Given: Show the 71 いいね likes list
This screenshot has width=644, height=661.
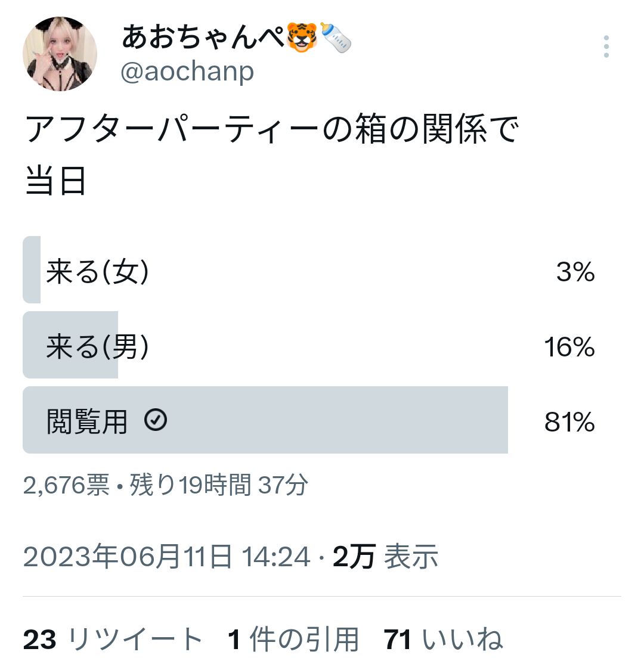Looking at the screenshot, I should pyautogui.click(x=443, y=640).
